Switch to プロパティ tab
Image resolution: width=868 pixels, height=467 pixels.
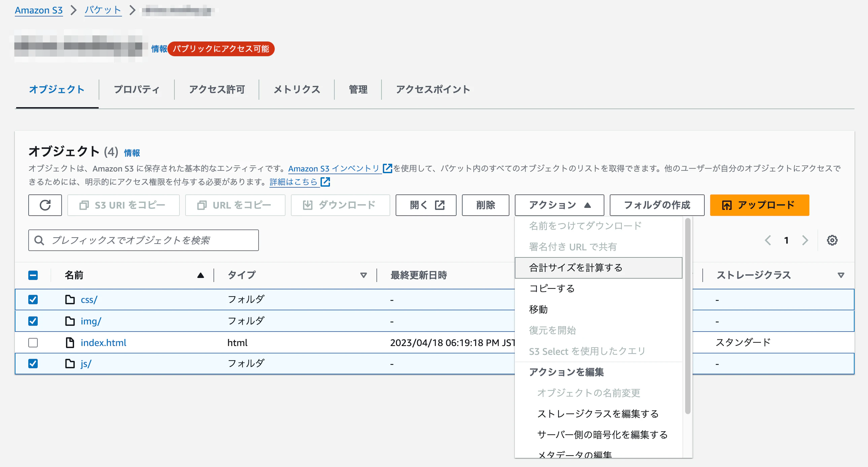click(136, 89)
